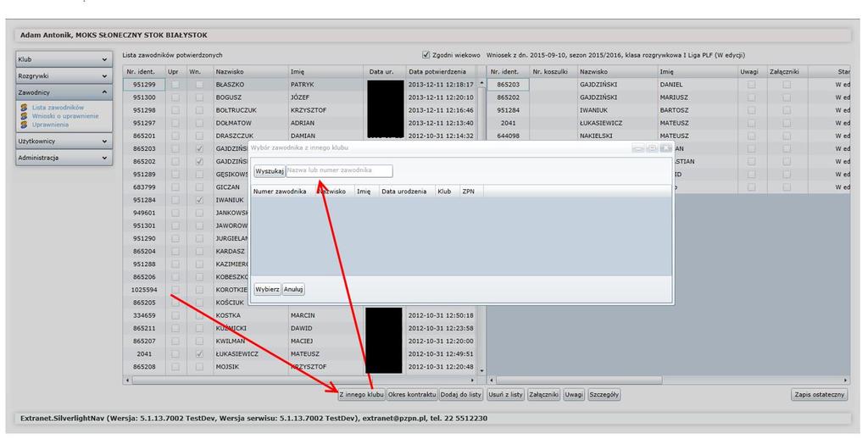Click the left arrow of the left table's horizontal scrollbar
This screenshot has height=439, width=868.
(x=128, y=381)
